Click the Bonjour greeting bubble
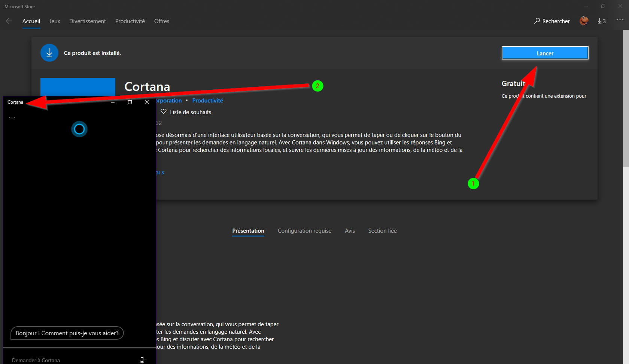Image resolution: width=629 pixels, height=364 pixels. tap(67, 333)
